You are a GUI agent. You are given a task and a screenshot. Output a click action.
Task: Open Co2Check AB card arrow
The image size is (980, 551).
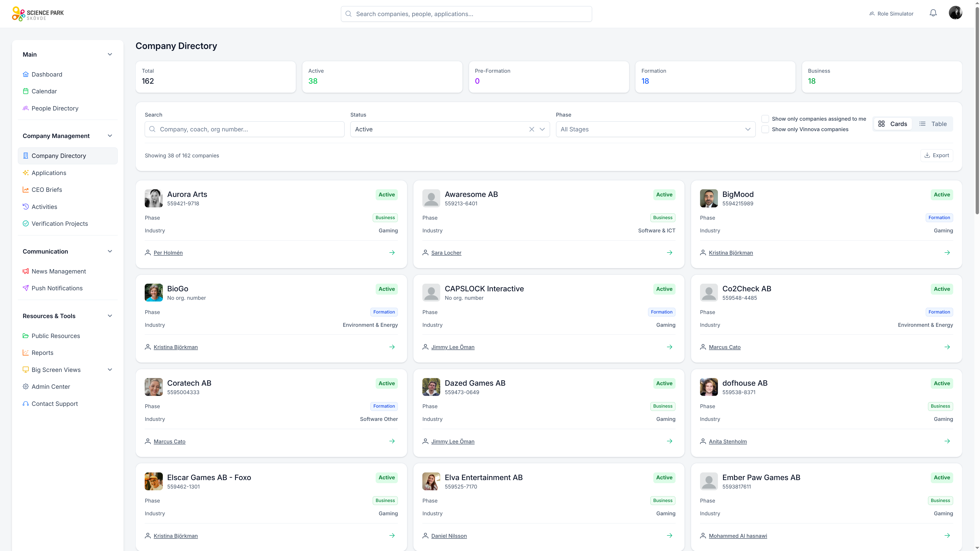[x=947, y=347]
